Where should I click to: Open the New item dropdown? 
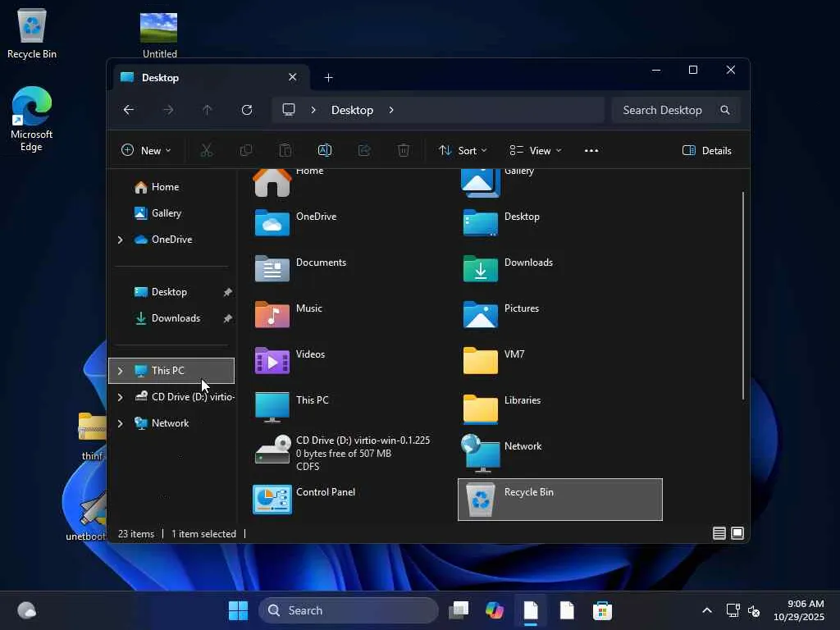click(x=146, y=150)
